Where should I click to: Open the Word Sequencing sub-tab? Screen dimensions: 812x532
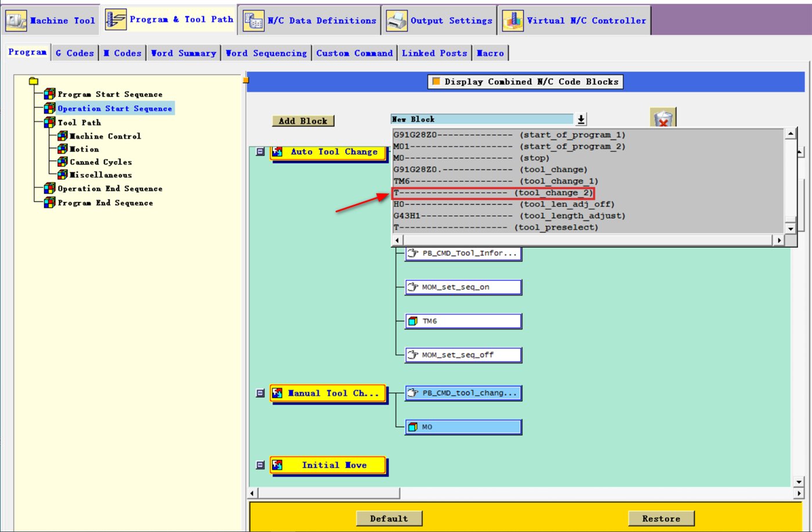[x=266, y=53]
